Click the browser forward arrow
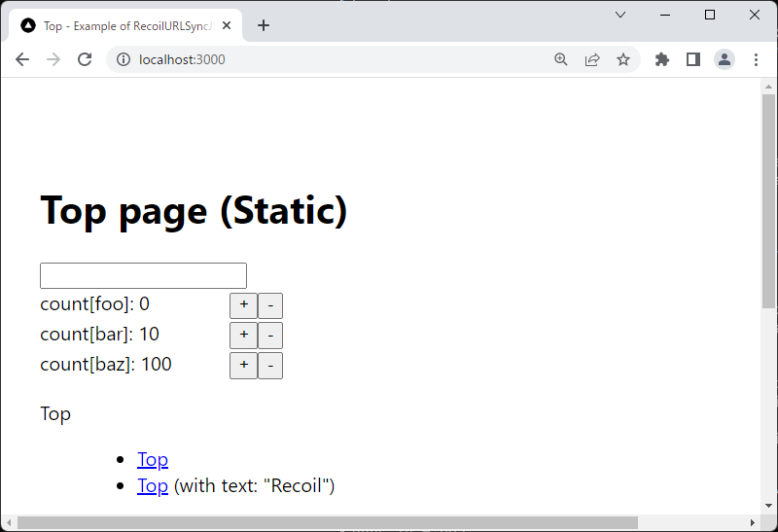 [x=53, y=59]
